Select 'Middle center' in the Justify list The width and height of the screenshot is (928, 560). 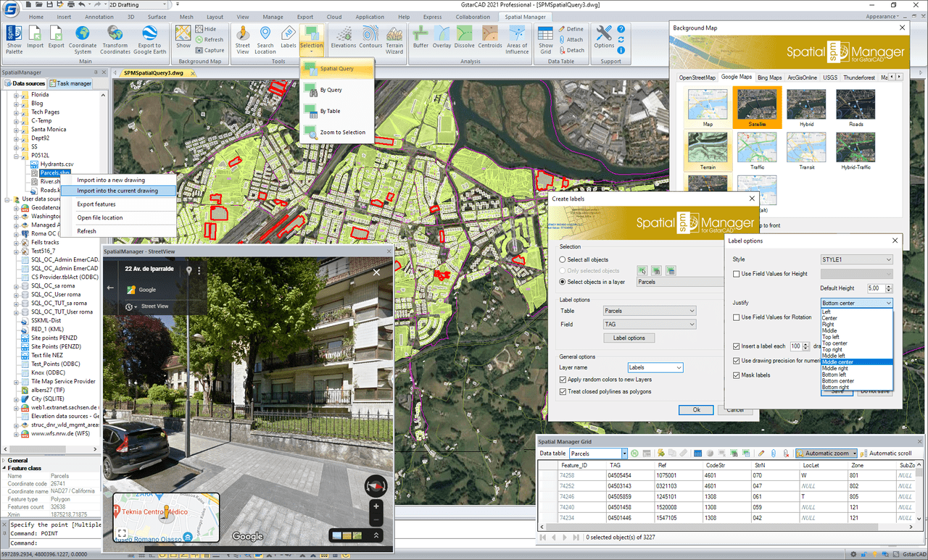(856, 362)
